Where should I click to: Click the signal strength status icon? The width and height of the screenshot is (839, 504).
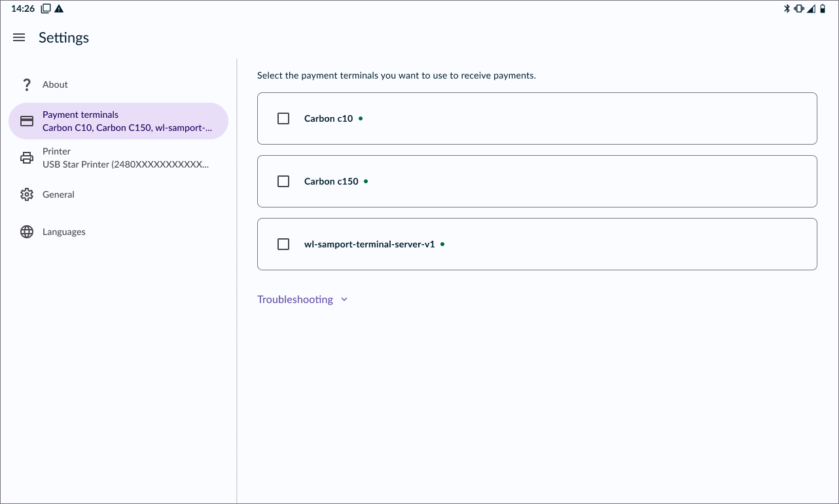811,9
